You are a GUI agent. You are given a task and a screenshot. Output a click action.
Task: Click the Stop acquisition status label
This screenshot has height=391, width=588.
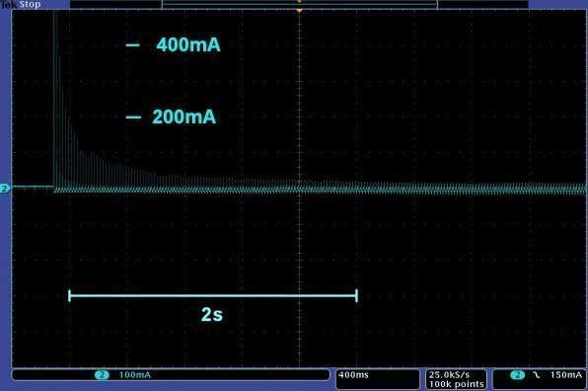[30, 5]
